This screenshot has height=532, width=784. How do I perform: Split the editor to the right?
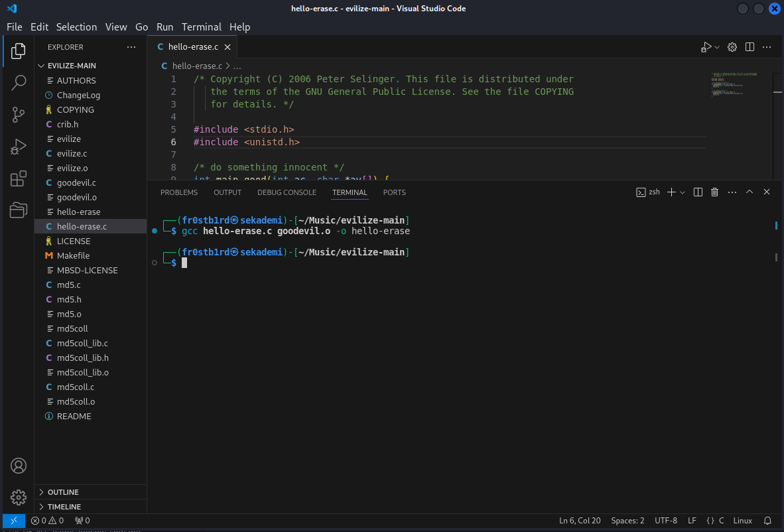tap(750, 47)
